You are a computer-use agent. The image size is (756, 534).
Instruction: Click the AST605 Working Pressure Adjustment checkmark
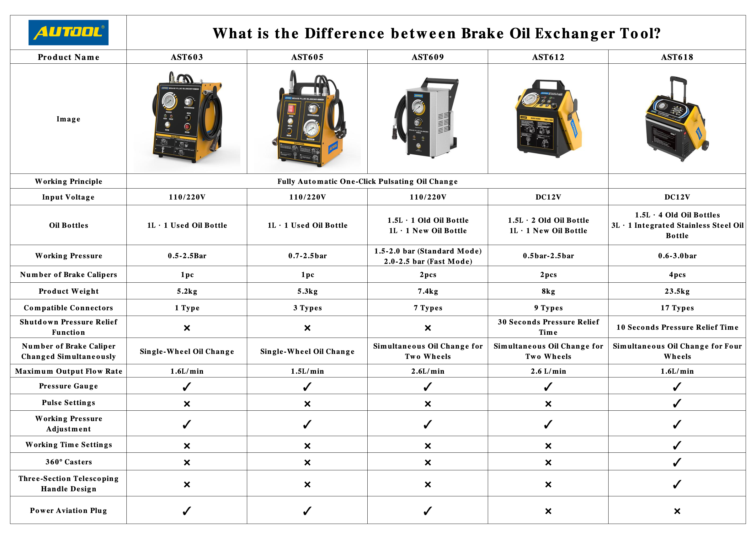(x=307, y=424)
